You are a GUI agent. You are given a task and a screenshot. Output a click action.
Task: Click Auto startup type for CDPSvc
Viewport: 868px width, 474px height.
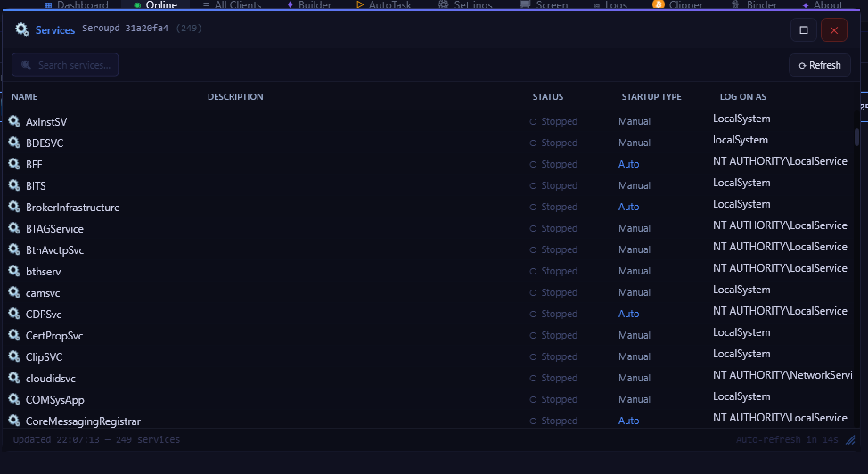coord(628,314)
